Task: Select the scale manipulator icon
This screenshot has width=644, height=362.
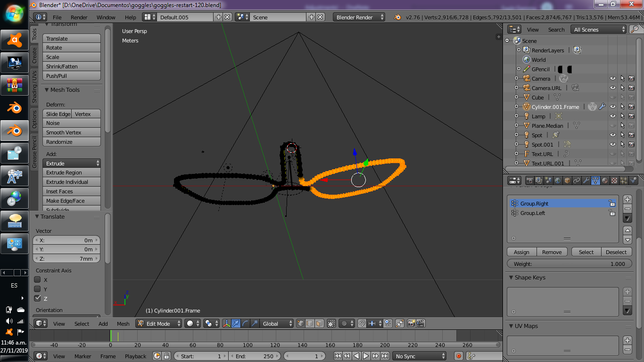Action: tap(255, 323)
